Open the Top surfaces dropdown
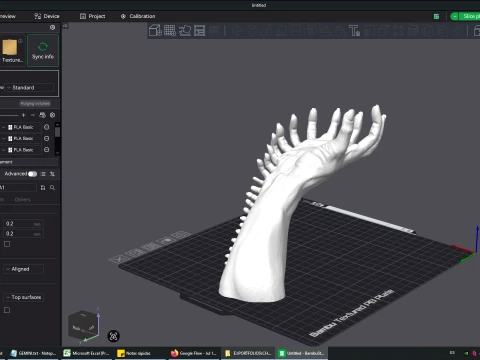480x360 pixels. point(23,297)
